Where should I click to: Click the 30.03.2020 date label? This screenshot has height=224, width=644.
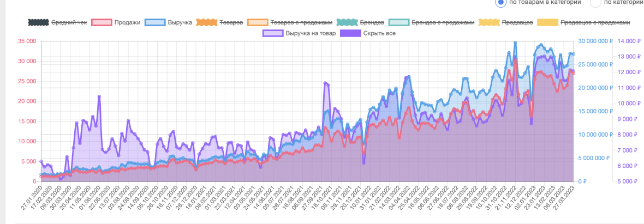coord(61,198)
